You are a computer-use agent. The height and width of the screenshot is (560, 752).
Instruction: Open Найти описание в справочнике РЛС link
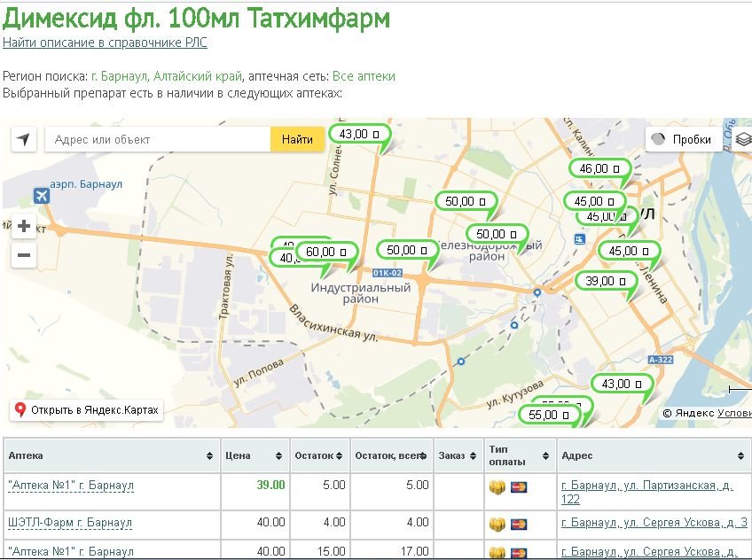pos(105,43)
